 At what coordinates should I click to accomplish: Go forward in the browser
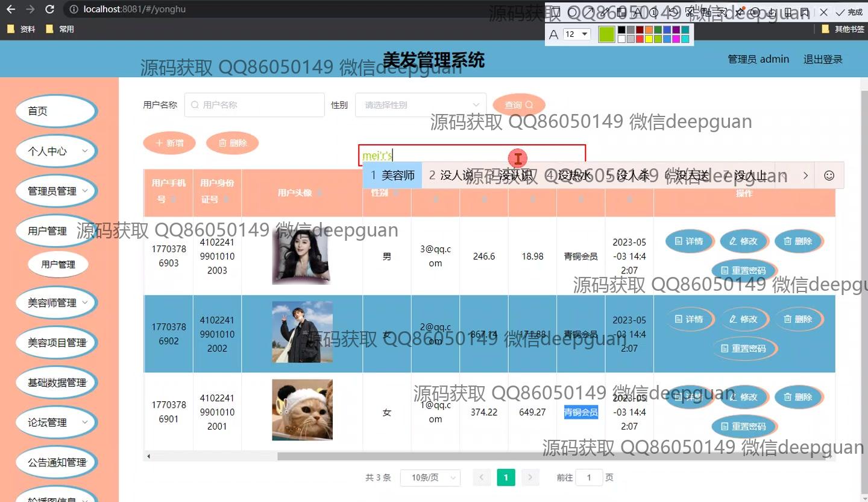click(30, 10)
